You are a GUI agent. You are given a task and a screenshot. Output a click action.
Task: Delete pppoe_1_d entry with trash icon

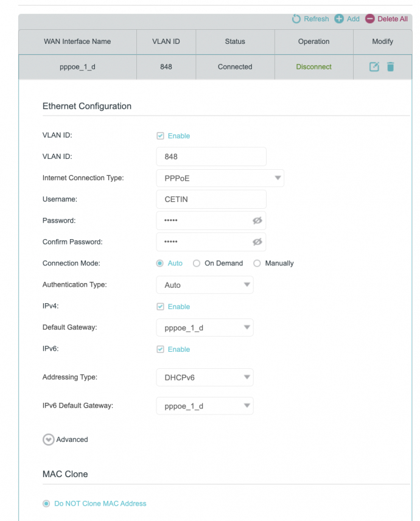point(390,67)
